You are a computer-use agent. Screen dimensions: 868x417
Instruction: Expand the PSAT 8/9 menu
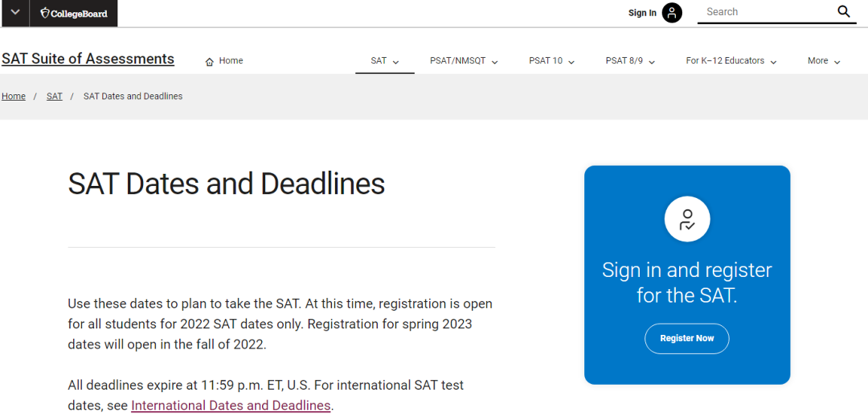pyautogui.click(x=630, y=61)
